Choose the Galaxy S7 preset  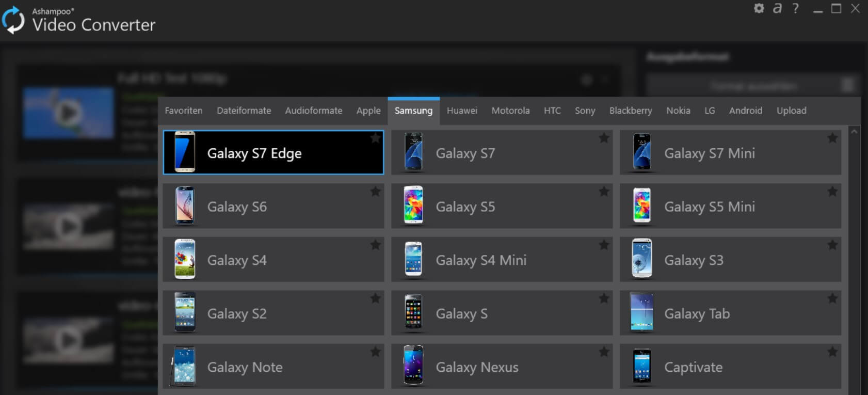pyautogui.click(x=502, y=152)
